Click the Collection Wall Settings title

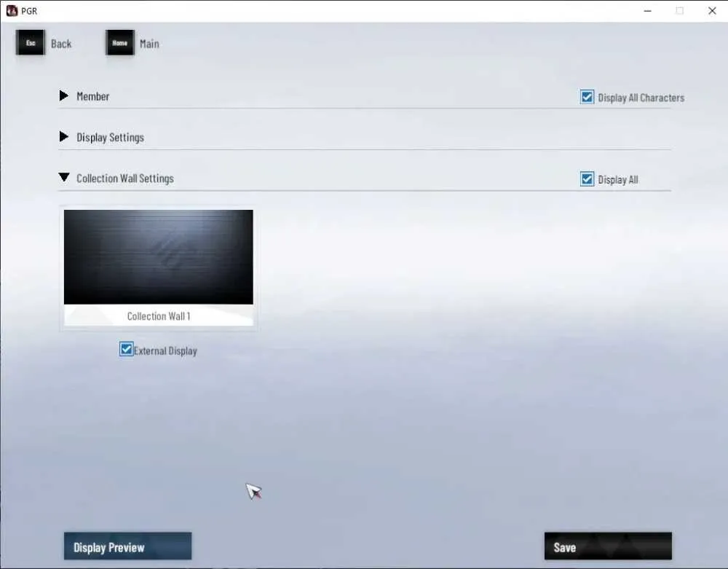click(x=125, y=178)
